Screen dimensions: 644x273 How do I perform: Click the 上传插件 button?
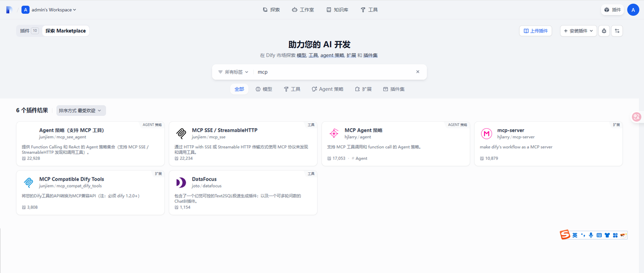click(535, 31)
